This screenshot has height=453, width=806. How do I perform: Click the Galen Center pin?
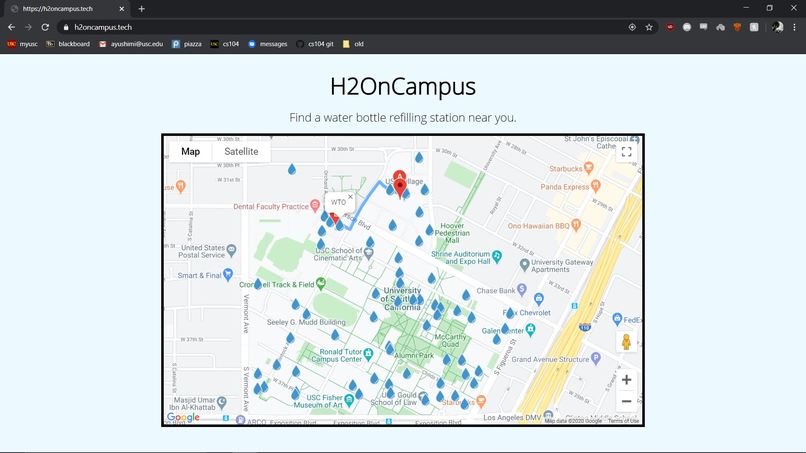[x=530, y=329]
